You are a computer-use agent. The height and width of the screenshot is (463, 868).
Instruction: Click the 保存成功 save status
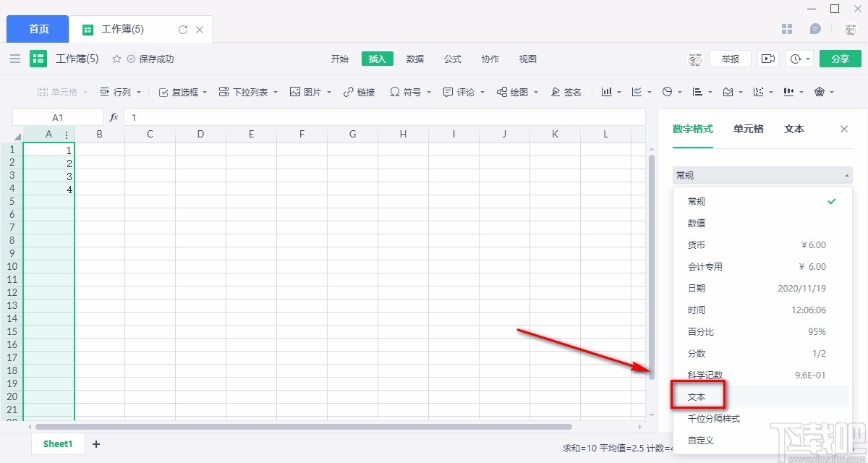[x=150, y=59]
